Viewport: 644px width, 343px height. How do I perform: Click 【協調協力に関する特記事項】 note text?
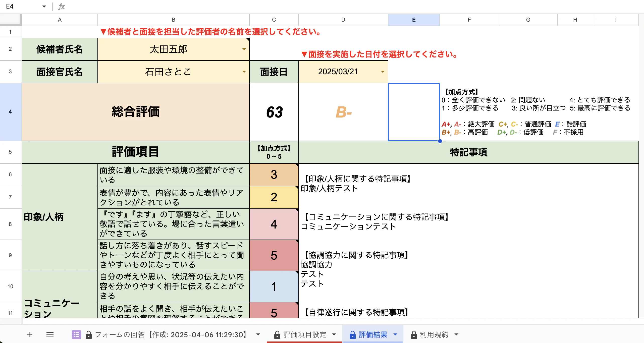pyautogui.click(x=356, y=255)
